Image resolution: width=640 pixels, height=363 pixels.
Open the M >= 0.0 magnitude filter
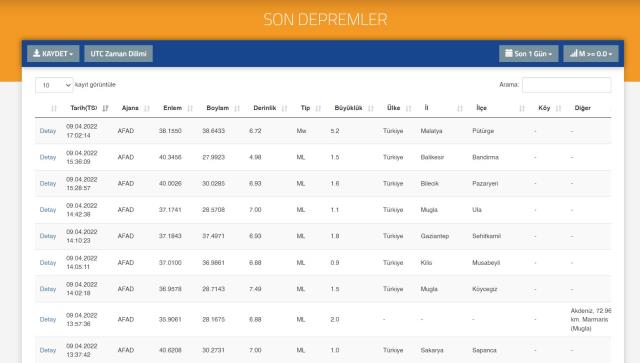(591, 53)
